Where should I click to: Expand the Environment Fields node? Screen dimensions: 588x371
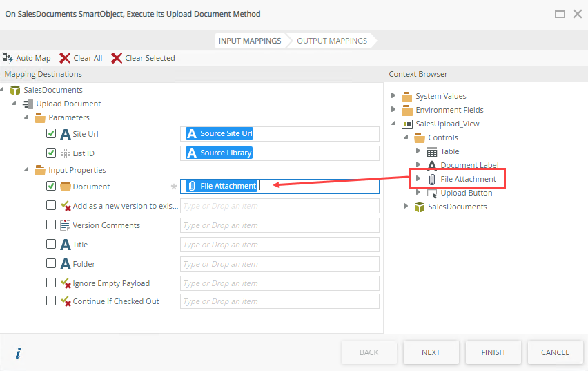pyautogui.click(x=393, y=110)
